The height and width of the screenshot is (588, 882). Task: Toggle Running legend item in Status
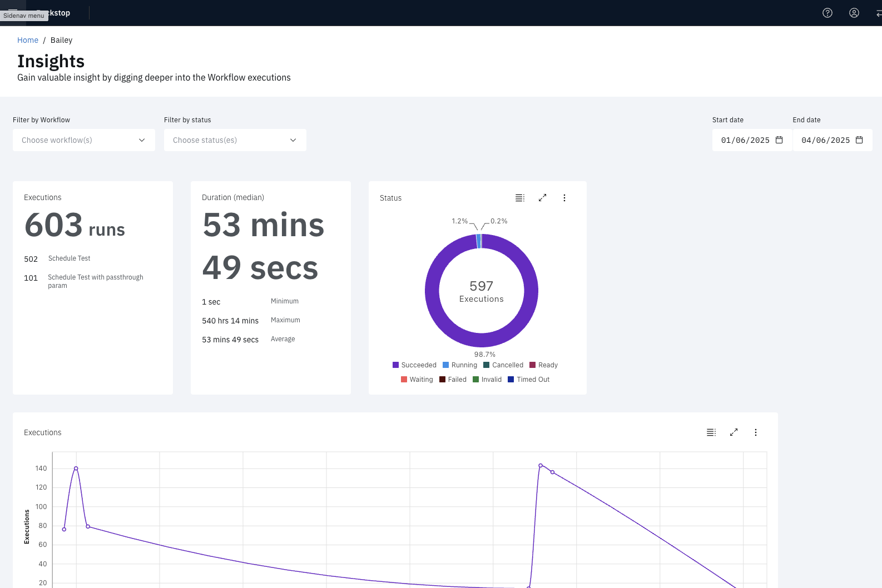[460, 365]
